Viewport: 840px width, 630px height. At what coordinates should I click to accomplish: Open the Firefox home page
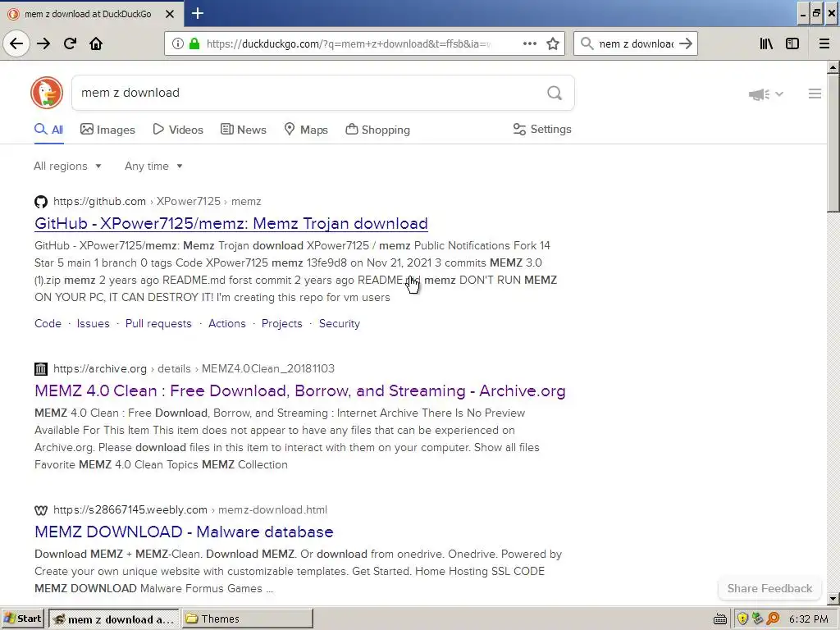click(96, 43)
